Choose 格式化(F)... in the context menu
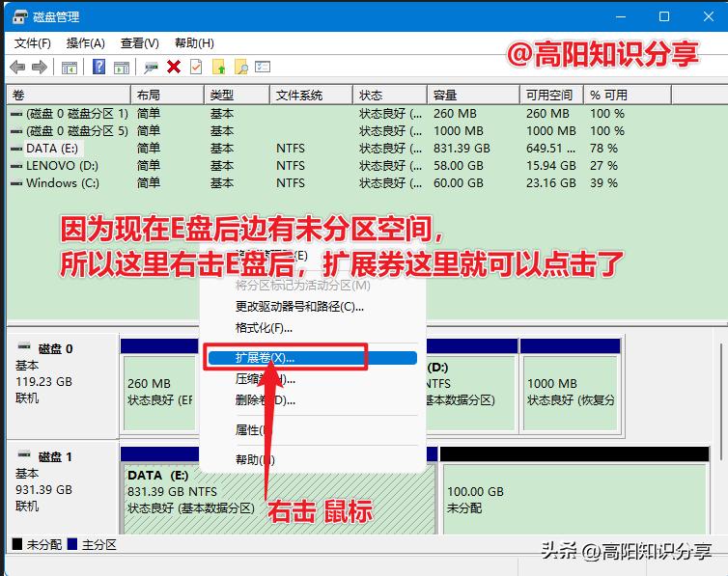728x576 pixels. pyautogui.click(x=313, y=328)
